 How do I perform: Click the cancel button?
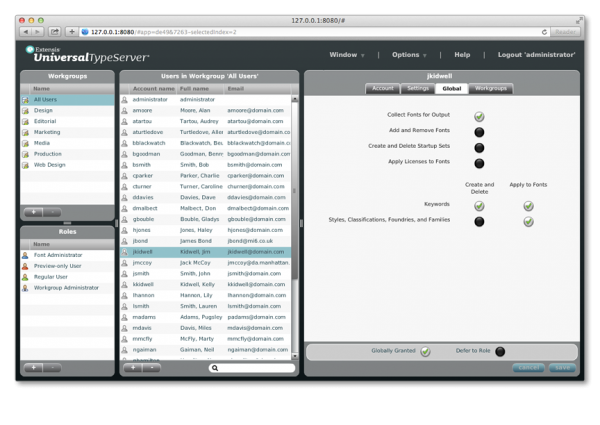coord(528,368)
